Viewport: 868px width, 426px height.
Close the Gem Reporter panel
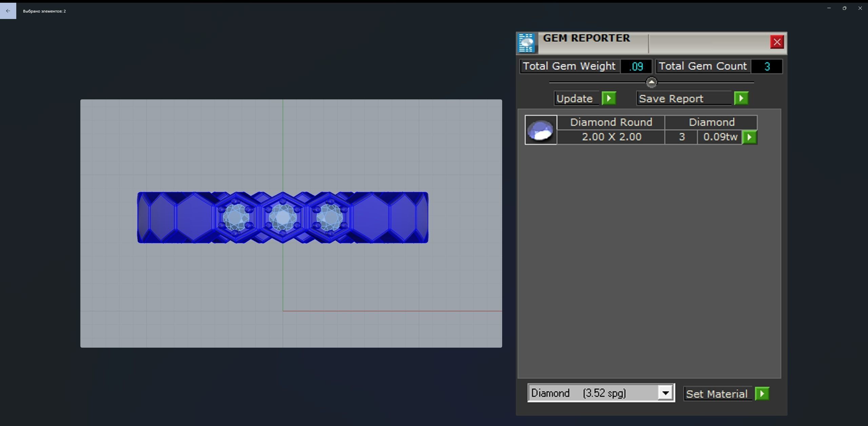coord(777,42)
